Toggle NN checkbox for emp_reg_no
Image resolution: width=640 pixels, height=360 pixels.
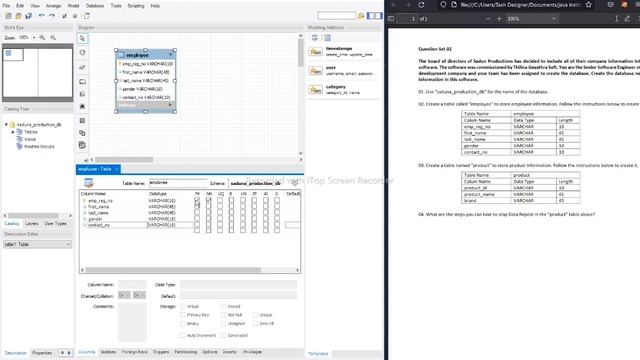pyautogui.click(x=209, y=200)
